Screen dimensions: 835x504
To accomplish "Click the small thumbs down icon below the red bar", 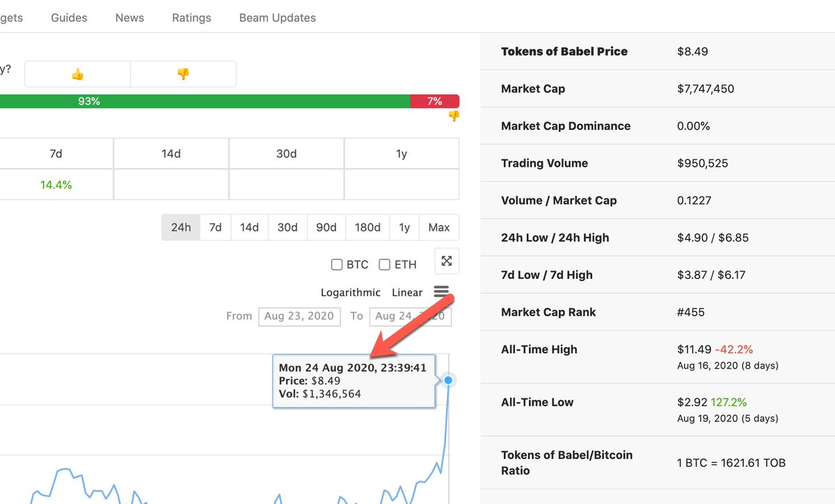I will tap(453, 116).
